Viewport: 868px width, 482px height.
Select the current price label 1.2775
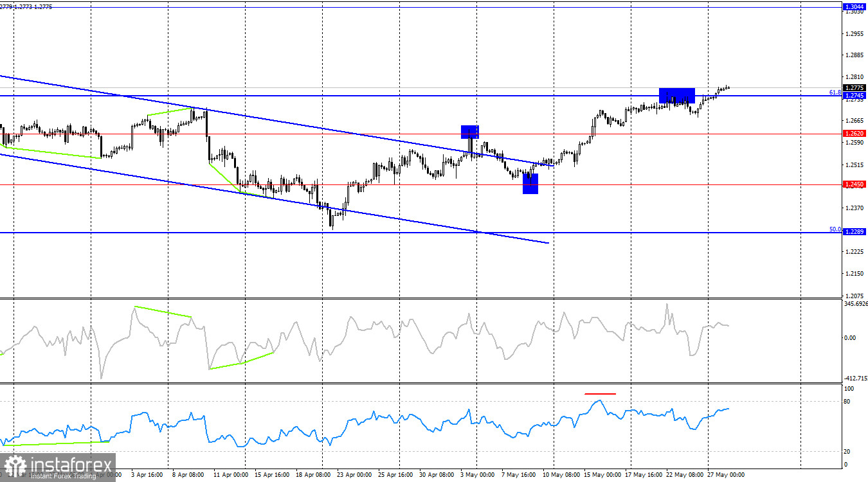(x=854, y=87)
